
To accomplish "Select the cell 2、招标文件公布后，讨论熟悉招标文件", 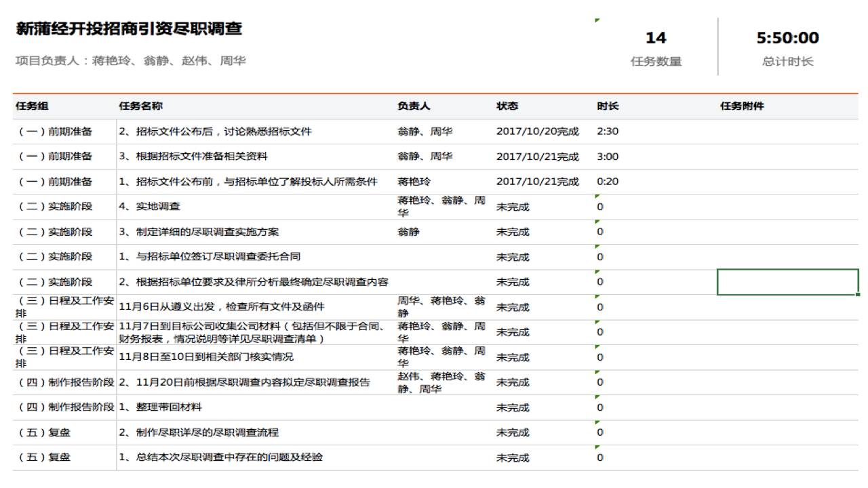I will [216, 131].
